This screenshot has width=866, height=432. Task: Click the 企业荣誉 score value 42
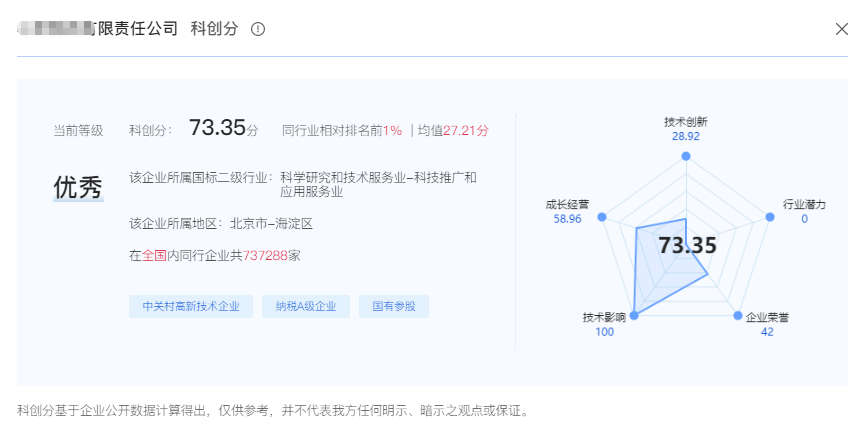[766, 332]
